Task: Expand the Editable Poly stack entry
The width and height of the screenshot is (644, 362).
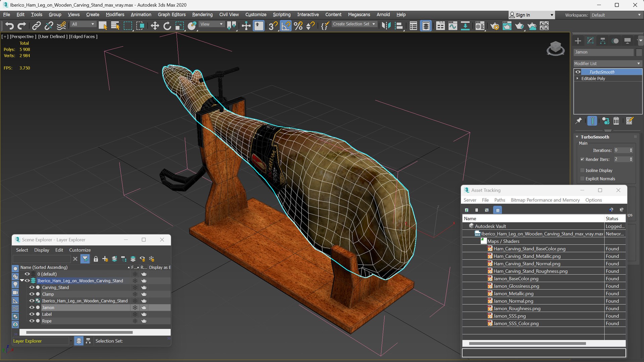Action: pos(578,78)
